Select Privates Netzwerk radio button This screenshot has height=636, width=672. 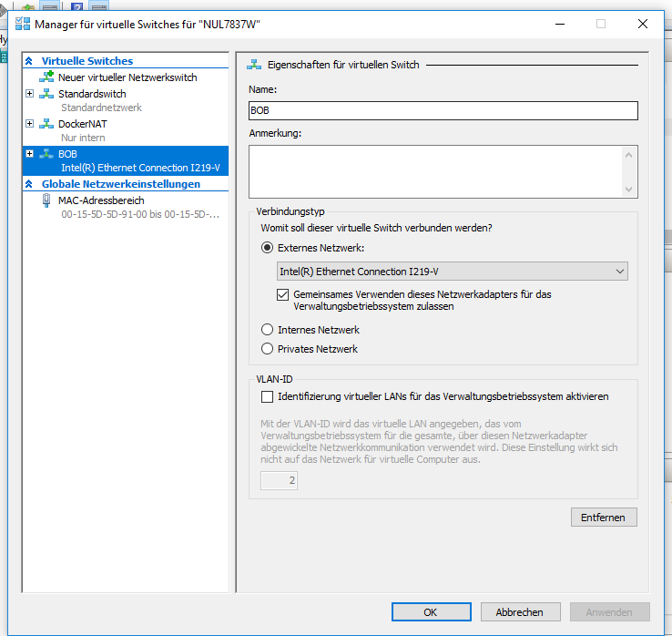[x=267, y=349]
